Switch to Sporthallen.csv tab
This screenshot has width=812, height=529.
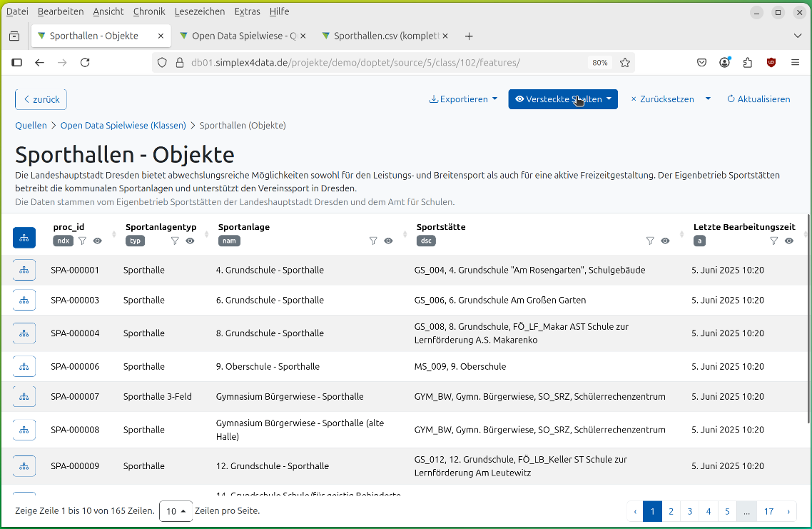point(385,36)
